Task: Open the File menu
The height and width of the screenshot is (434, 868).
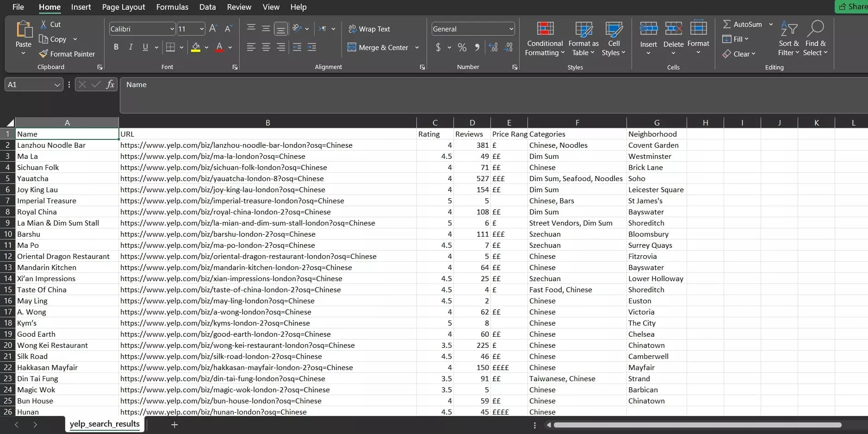Action: pos(18,7)
